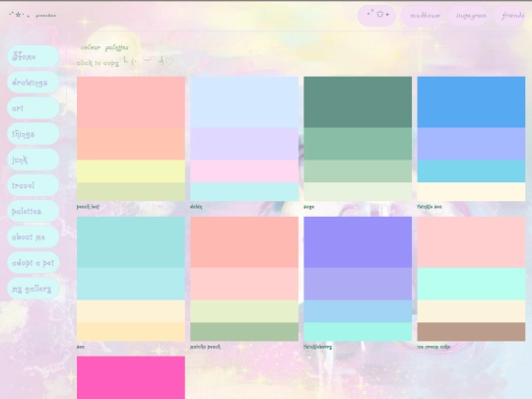Copy the light orange bottom stripe of sea
Viewport: 532px width, 399px height.
pos(131,332)
